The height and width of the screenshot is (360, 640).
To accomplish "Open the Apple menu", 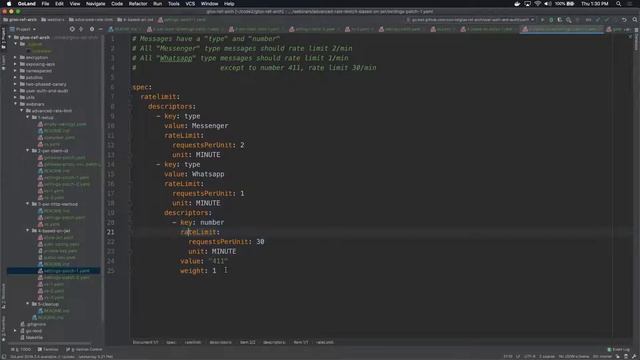I will point(9,4).
